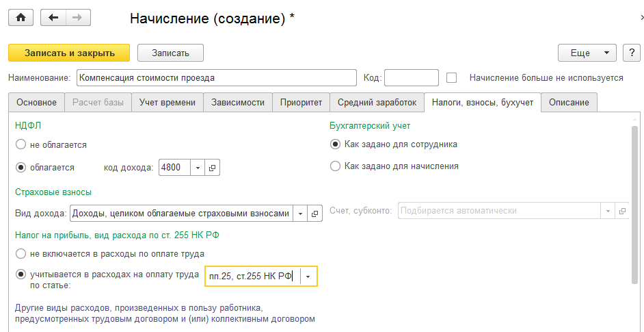
Task: Open the 'Вид дохода' dropdown list
Action: 299,214
